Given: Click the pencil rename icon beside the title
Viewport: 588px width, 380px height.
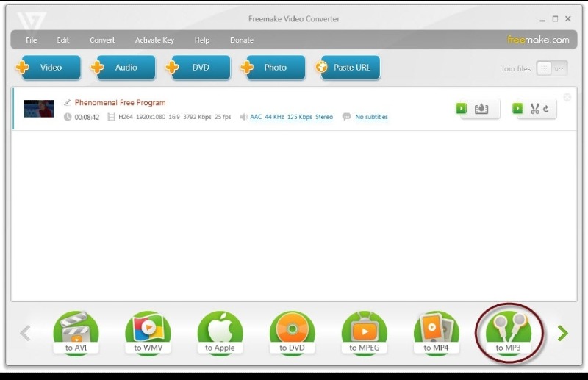Looking at the screenshot, I should click(x=67, y=102).
